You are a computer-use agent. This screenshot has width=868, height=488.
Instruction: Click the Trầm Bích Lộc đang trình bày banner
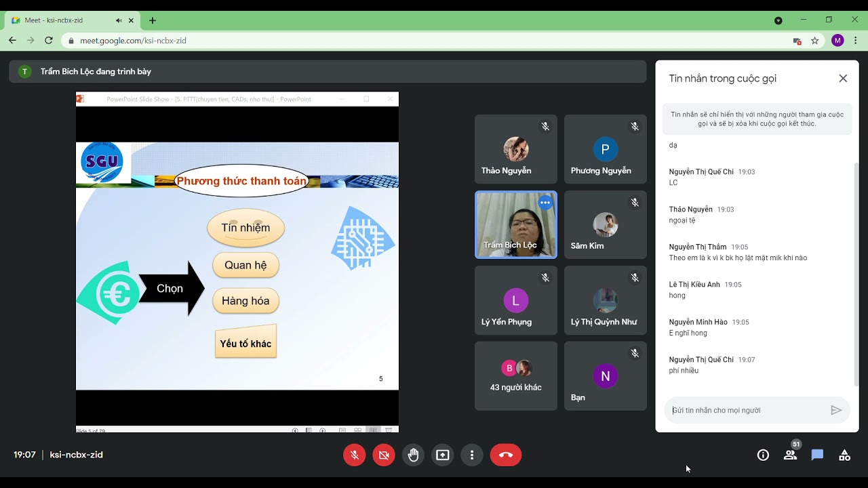click(x=328, y=72)
